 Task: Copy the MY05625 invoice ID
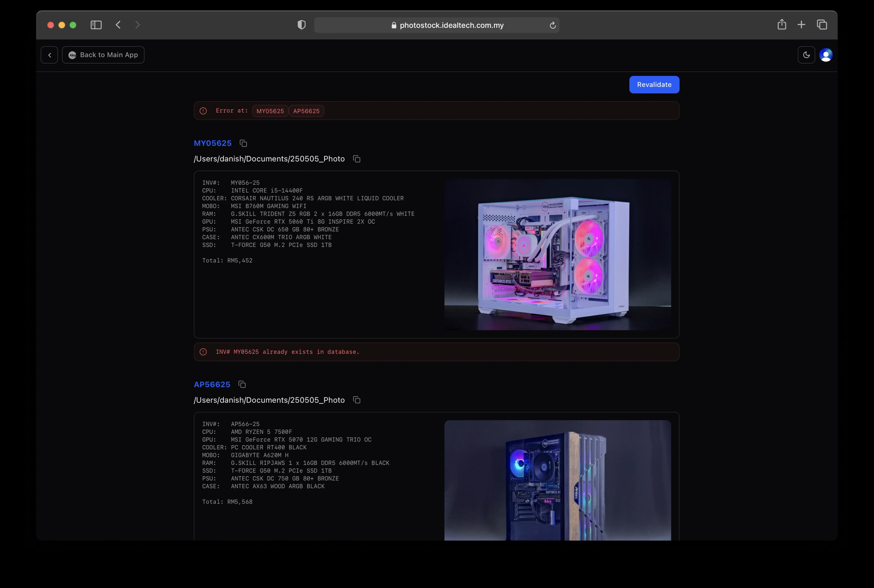pos(243,143)
